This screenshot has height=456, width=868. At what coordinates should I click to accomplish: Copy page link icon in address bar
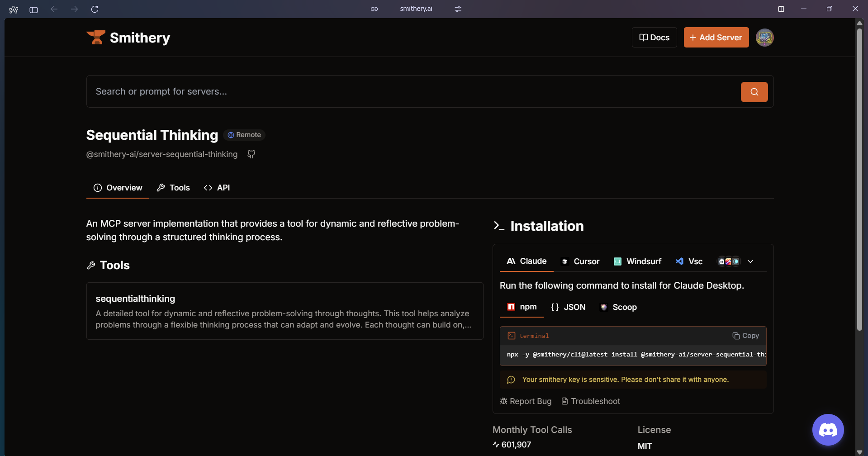(374, 9)
